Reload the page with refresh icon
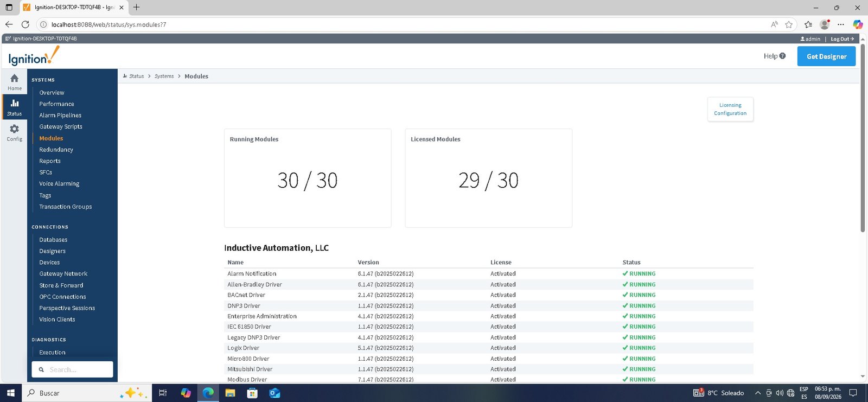Viewport: 868px width, 402px height. 25,24
